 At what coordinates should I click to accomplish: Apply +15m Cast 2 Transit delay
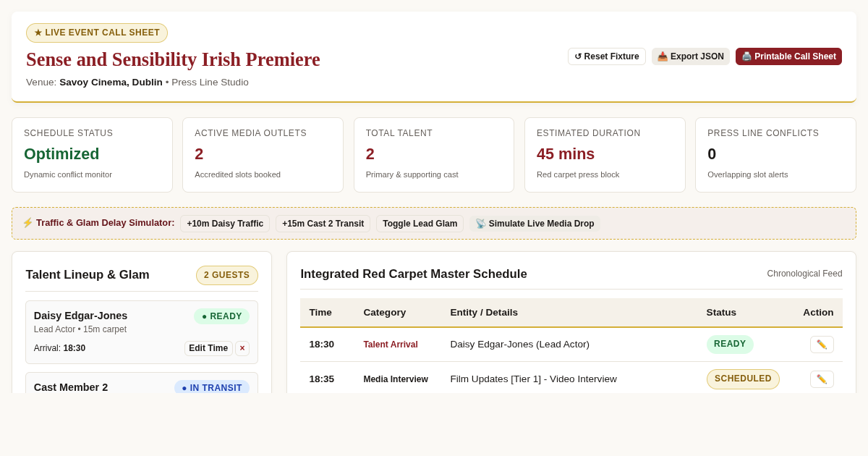[323, 224]
